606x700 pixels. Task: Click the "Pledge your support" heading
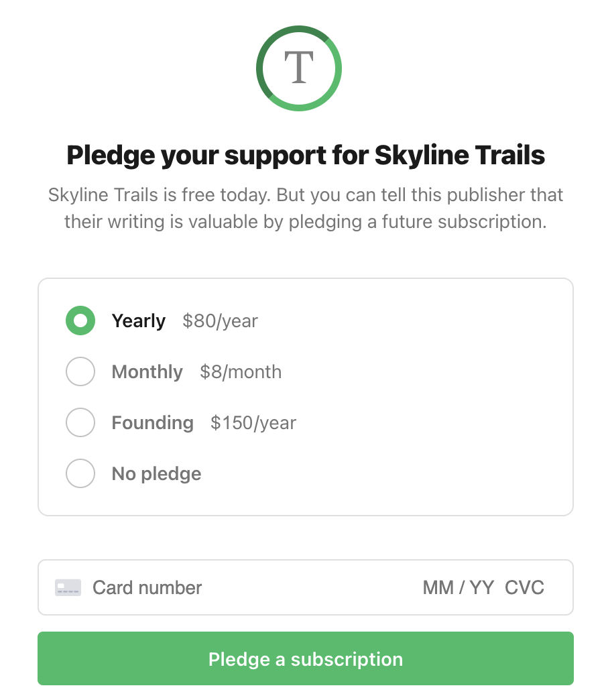(306, 156)
